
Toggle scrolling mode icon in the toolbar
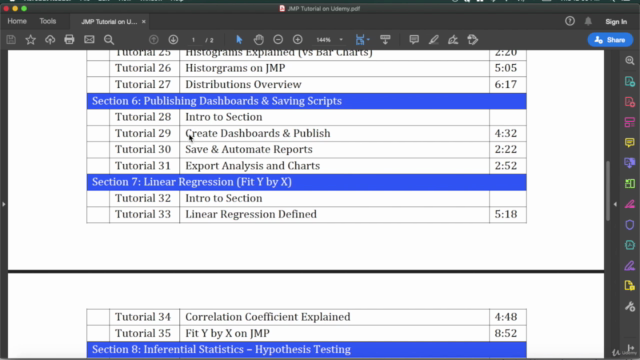(385, 40)
